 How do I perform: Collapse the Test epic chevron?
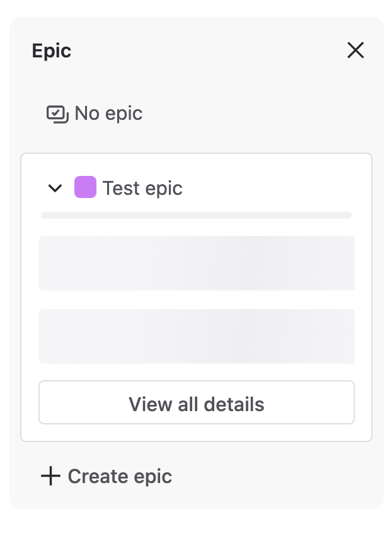coord(55,188)
